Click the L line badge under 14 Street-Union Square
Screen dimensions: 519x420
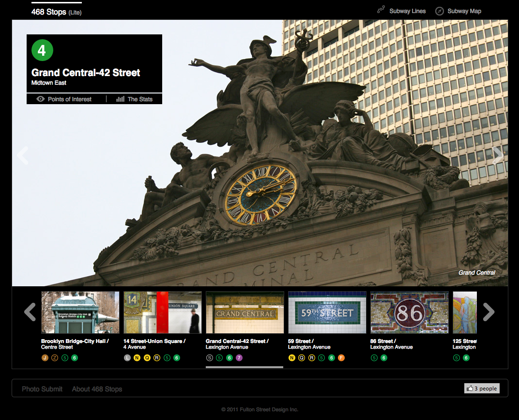127,358
